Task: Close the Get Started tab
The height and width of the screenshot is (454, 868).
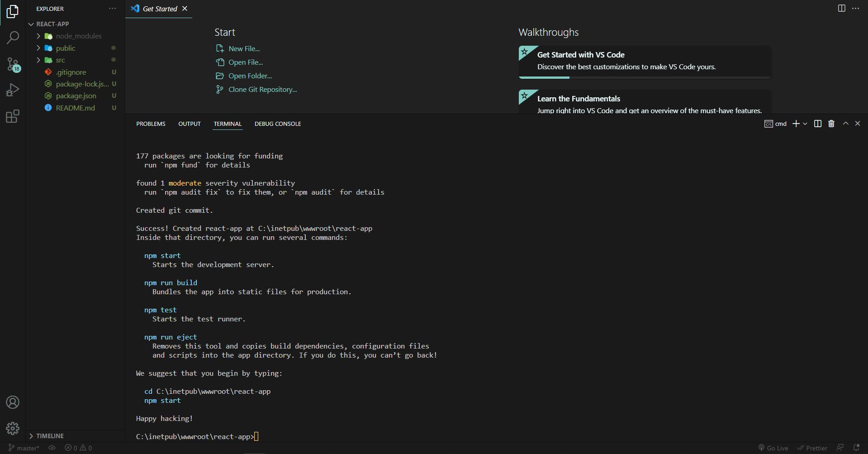Action: tap(185, 9)
